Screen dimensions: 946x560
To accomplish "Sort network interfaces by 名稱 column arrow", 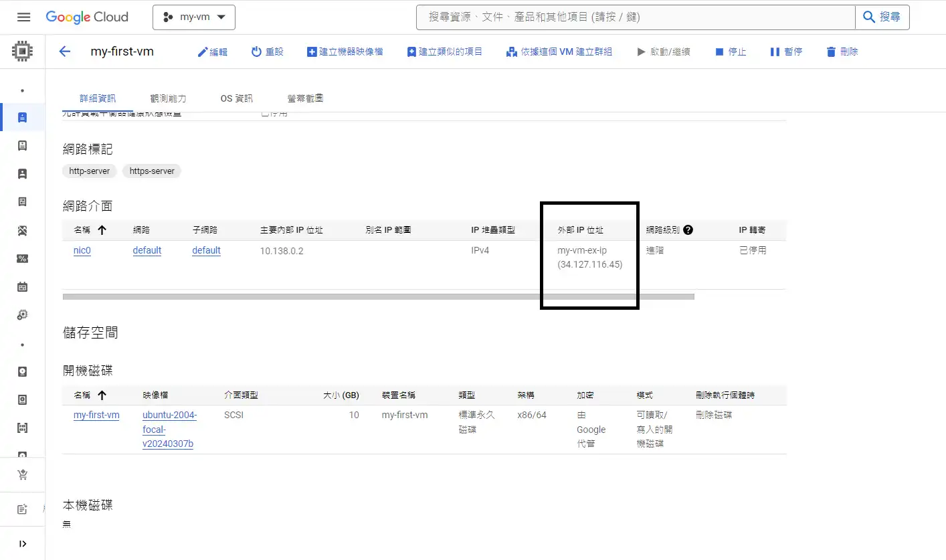I will tap(102, 230).
